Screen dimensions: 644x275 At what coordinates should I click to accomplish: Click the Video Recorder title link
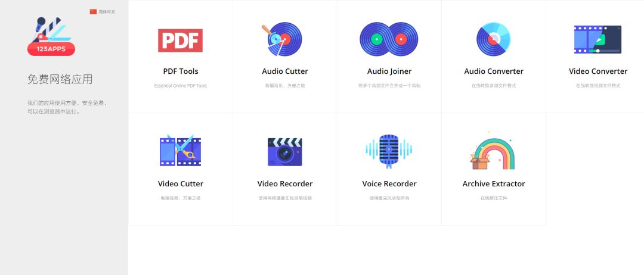pos(284,184)
